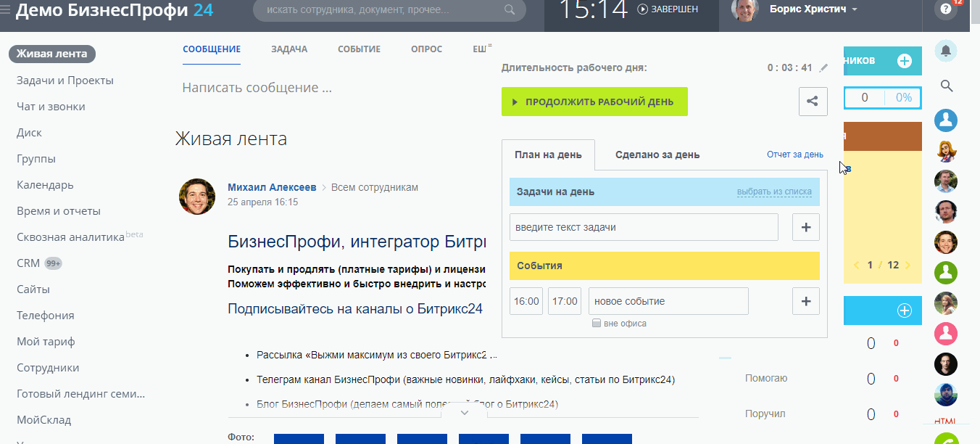Go to previous page arrow in yellow widget
The height and width of the screenshot is (444, 980).
pos(856,266)
